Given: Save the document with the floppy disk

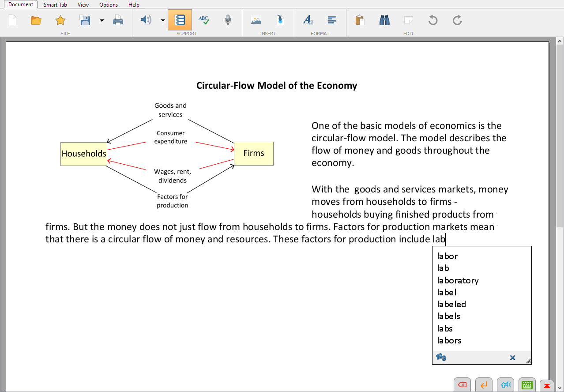Looking at the screenshot, I should [85, 20].
